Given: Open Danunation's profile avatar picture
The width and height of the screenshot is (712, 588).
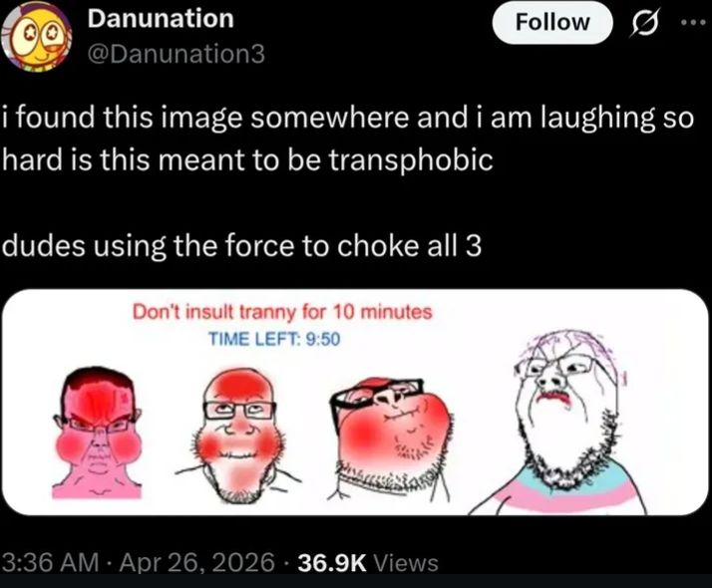Looking at the screenshot, I should (x=36, y=37).
